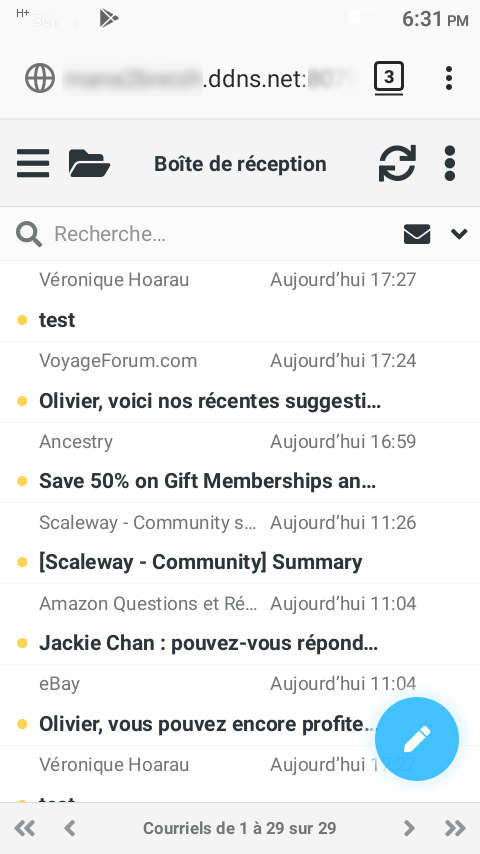The height and width of the screenshot is (854, 480).
Task: Tap the search magnifier icon
Action: 28,234
